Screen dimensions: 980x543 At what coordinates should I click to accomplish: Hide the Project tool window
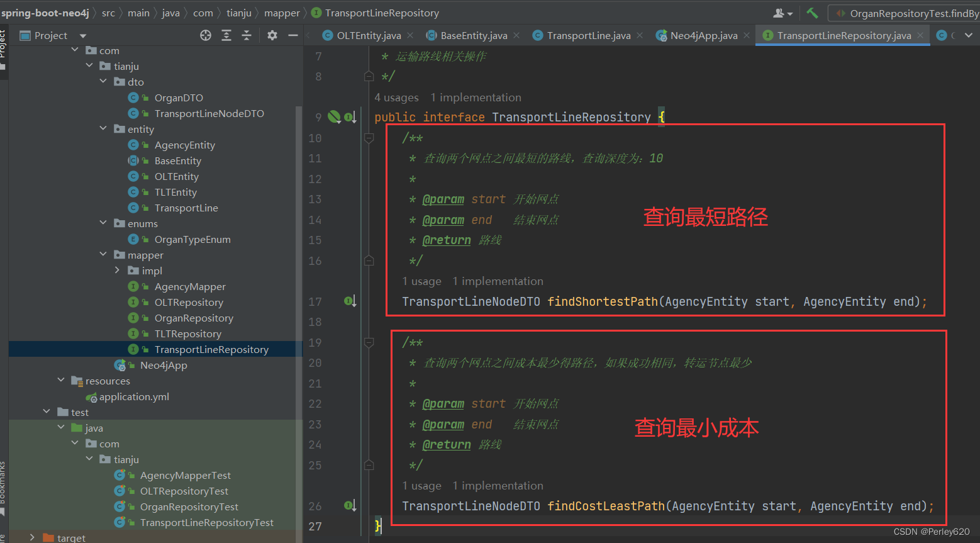coord(292,35)
